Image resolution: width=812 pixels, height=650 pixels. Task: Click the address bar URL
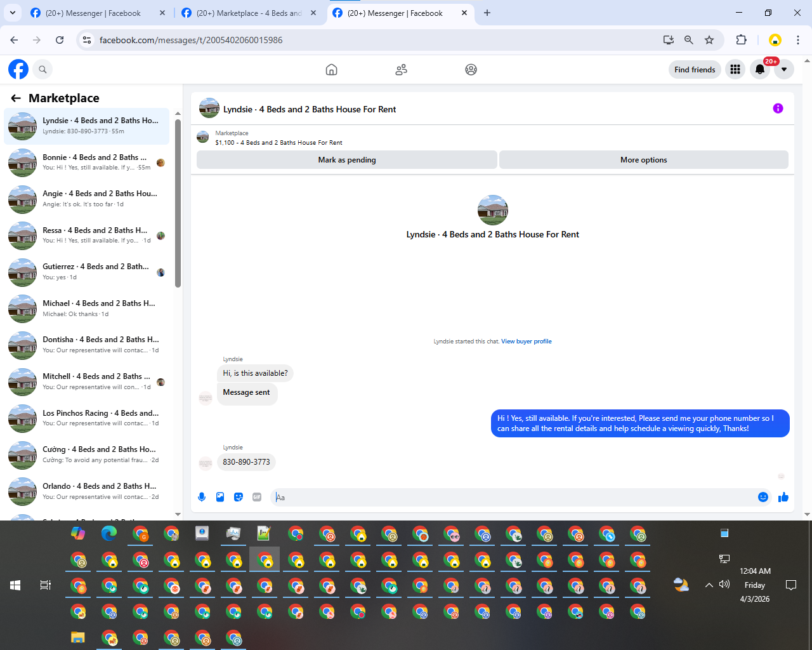tap(191, 40)
